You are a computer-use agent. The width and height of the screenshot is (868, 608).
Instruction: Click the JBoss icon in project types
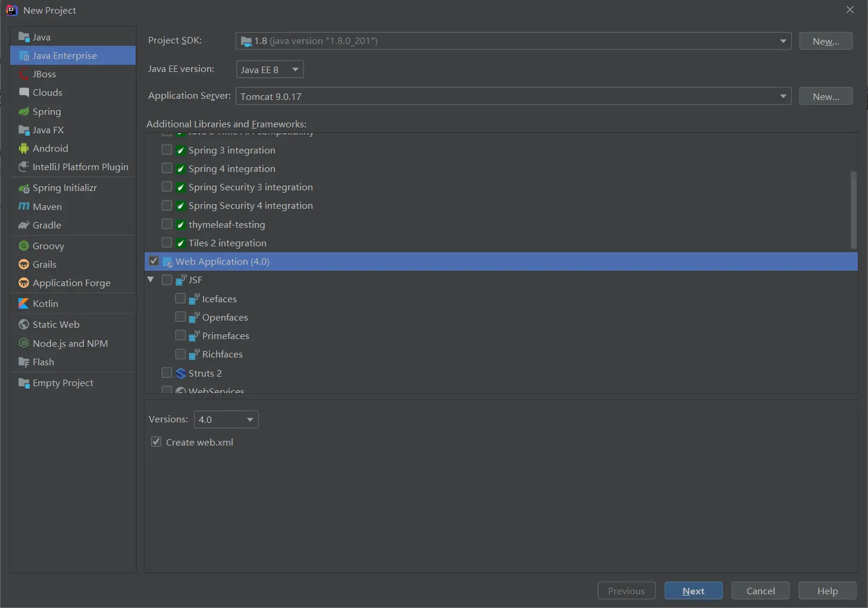pyautogui.click(x=24, y=74)
